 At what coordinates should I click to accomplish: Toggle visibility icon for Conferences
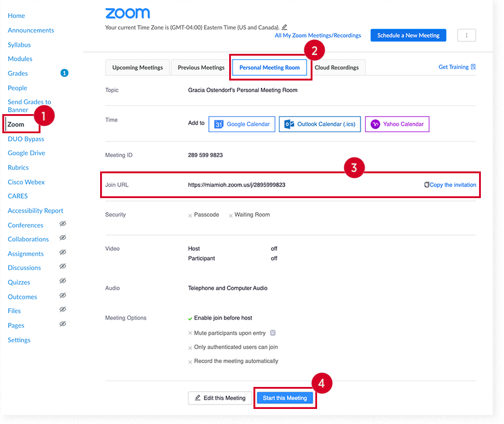point(62,224)
